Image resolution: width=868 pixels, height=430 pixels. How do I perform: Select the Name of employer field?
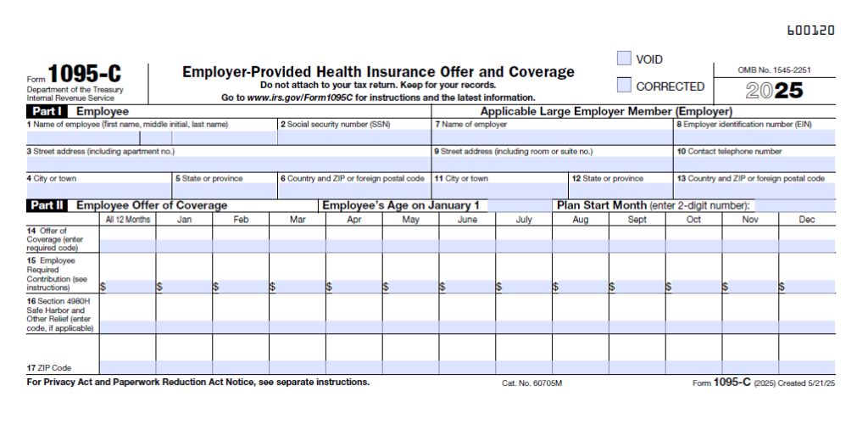(x=552, y=137)
